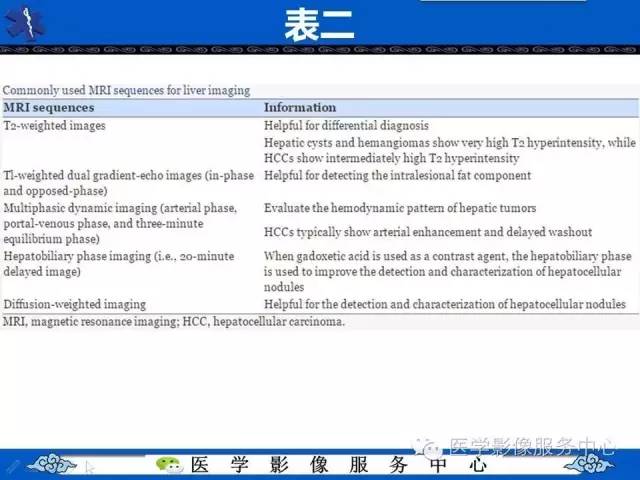The width and height of the screenshot is (640, 480).
Task: Click the medical star logo icon
Action: (x=25, y=24)
